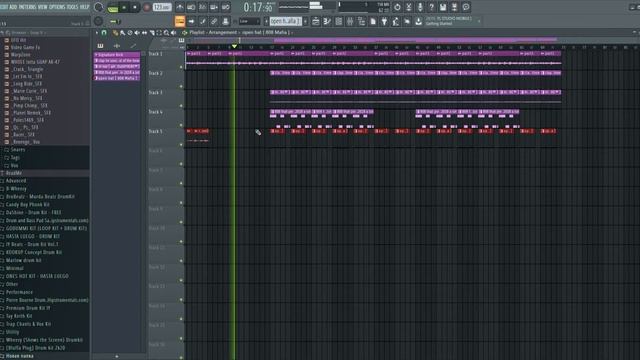Open the chat/news speech bubble icon

coord(466,7)
